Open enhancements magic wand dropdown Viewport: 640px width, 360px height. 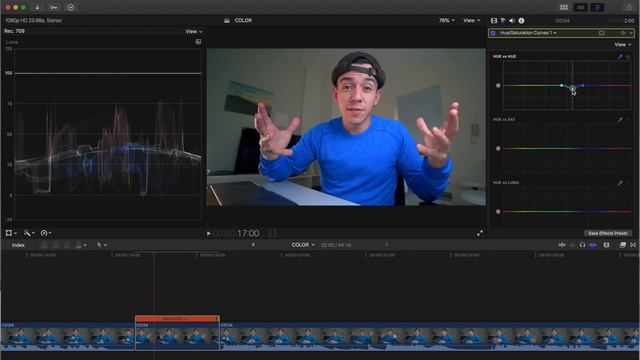[29, 233]
